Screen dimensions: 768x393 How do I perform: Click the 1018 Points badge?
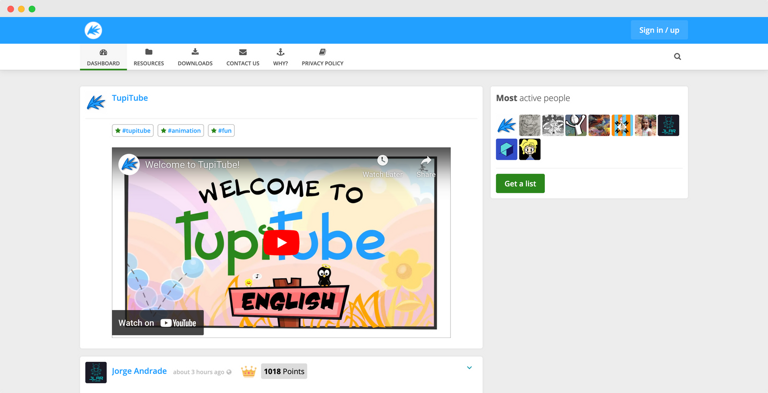[x=284, y=371]
